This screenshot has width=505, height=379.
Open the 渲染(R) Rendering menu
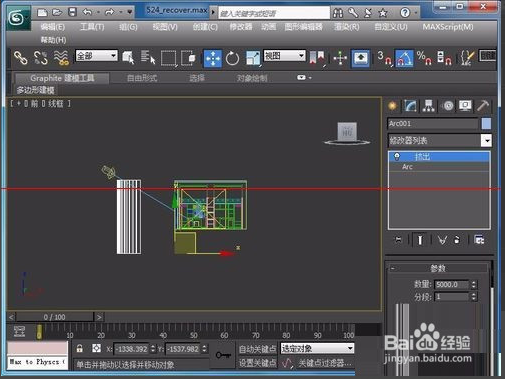[347, 27]
